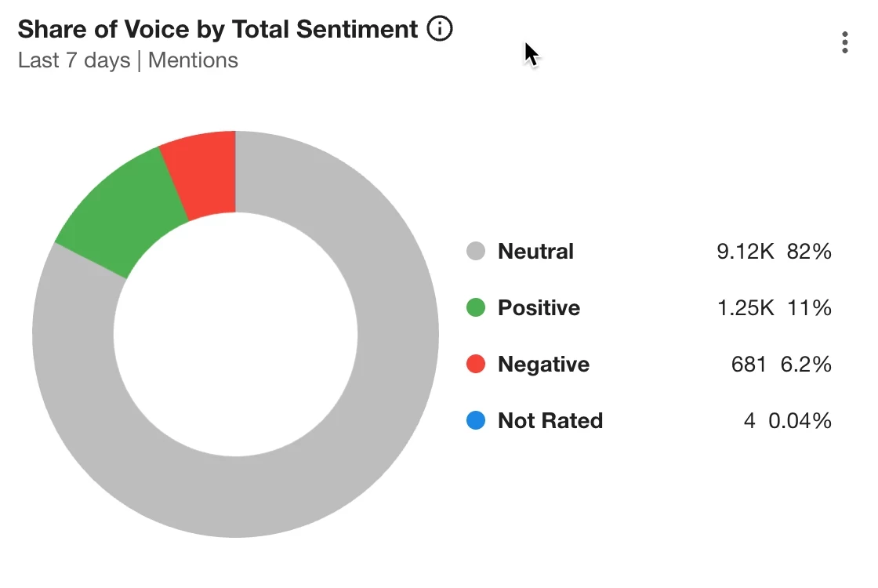Select the Neutral legend label

pyautogui.click(x=536, y=252)
